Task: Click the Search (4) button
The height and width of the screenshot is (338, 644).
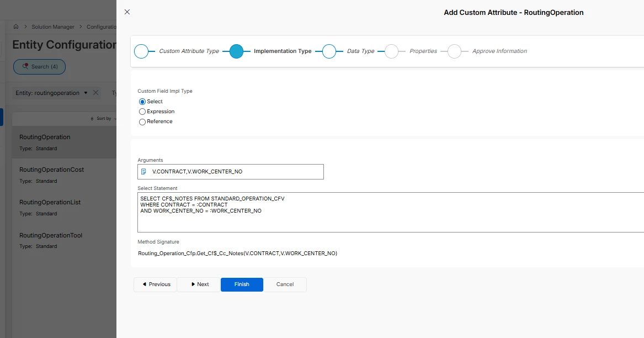Action: click(39, 67)
